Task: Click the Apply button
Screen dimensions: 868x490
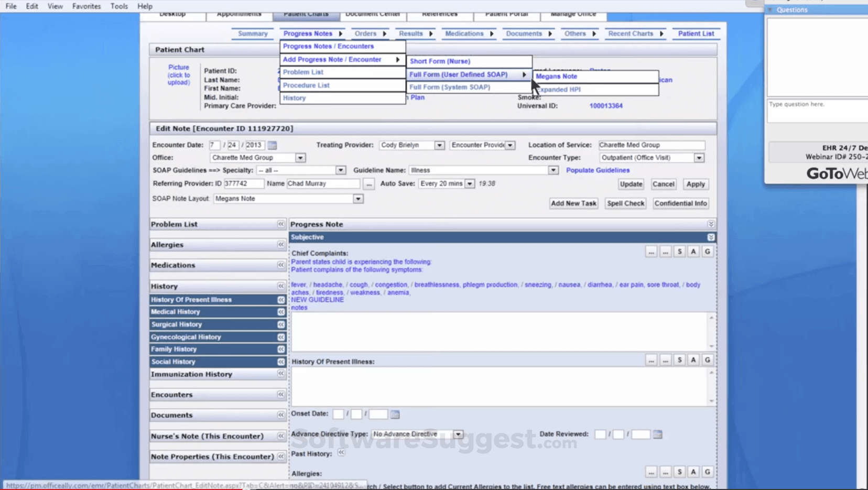Action: pos(696,184)
